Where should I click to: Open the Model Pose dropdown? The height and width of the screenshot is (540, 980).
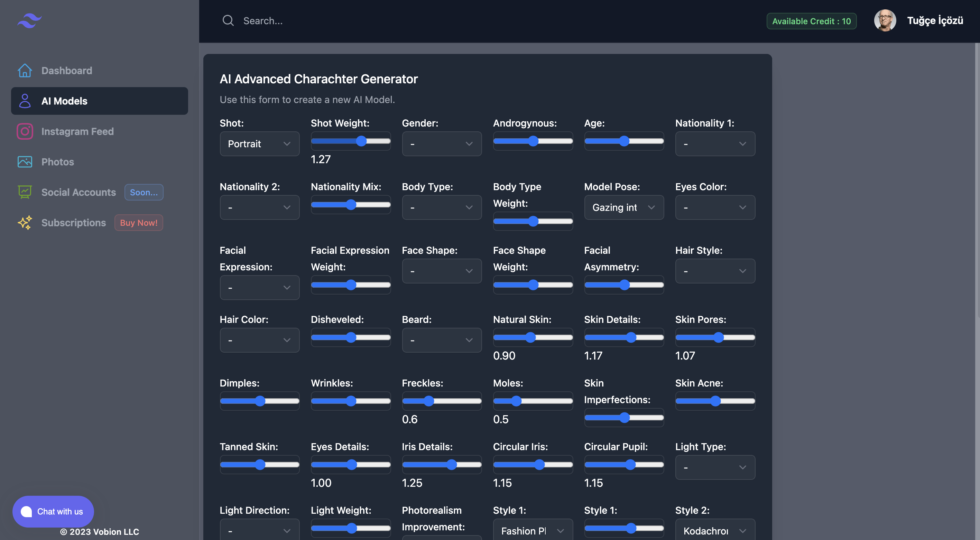click(623, 207)
